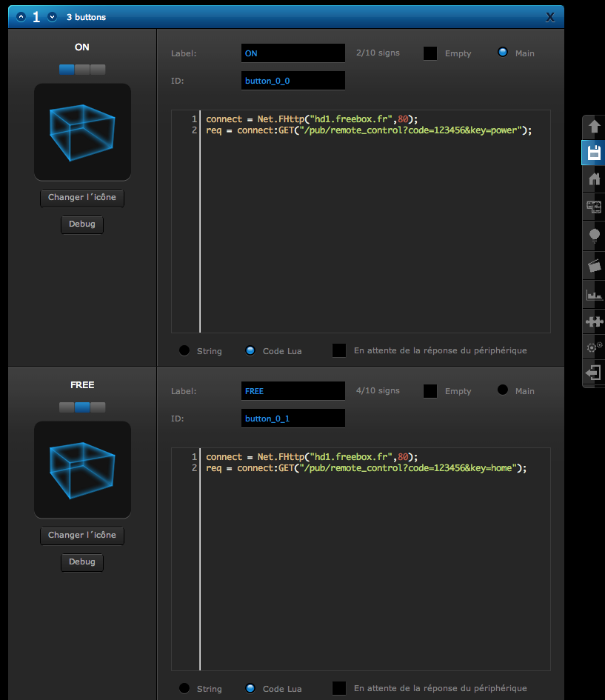
Task: Click the save floppy disk icon
Action: coord(593,153)
